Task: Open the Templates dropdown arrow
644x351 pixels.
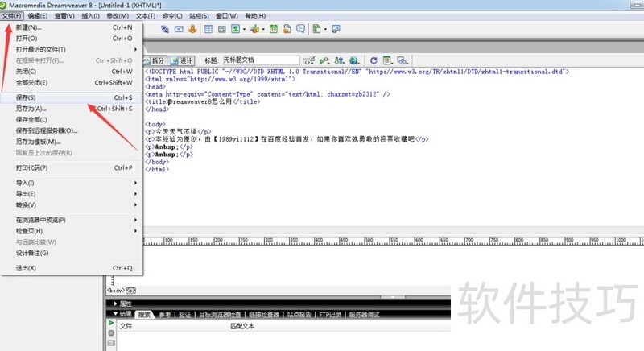Action: [x=325, y=30]
